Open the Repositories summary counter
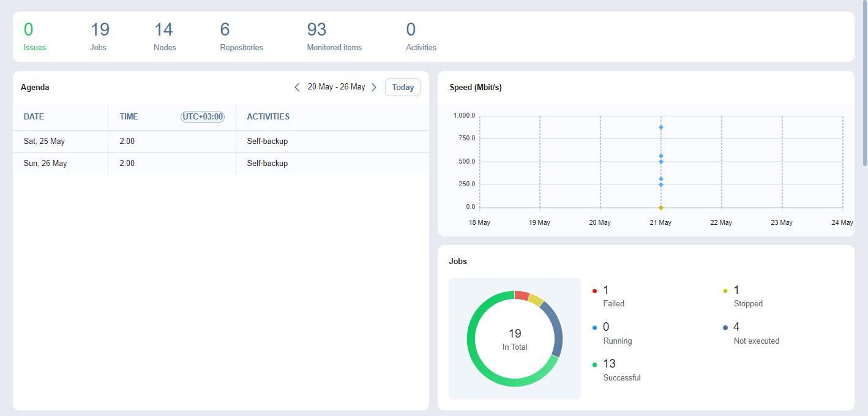This screenshot has height=416, width=868. (241, 37)
